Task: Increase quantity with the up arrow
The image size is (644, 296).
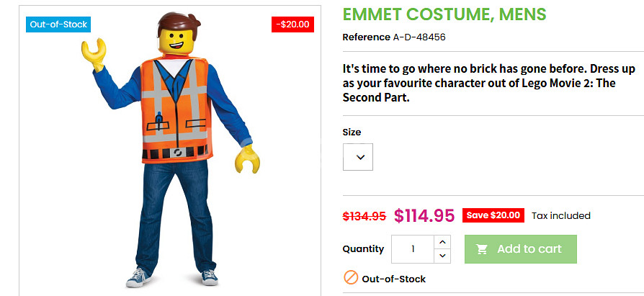Action: click(443, 242)
